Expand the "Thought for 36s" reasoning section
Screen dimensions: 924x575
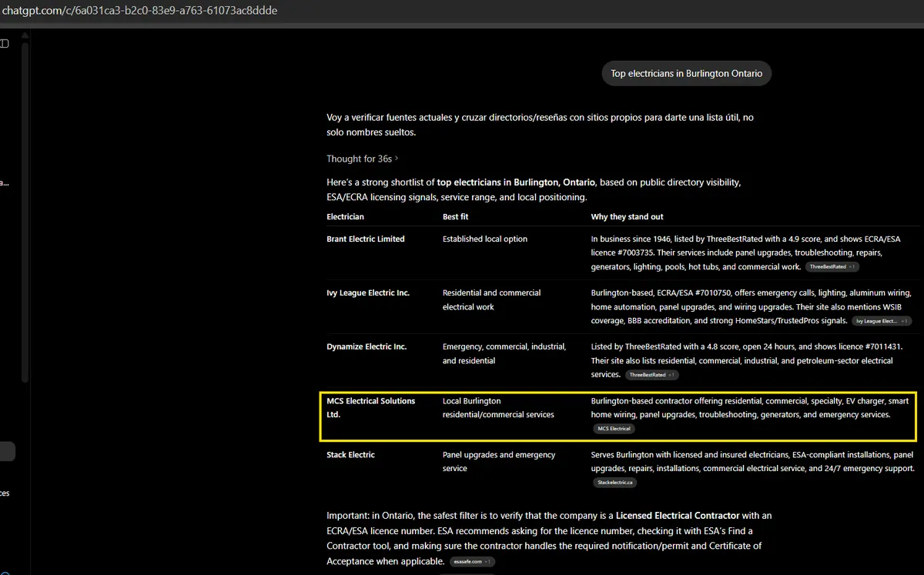point(362,159)
